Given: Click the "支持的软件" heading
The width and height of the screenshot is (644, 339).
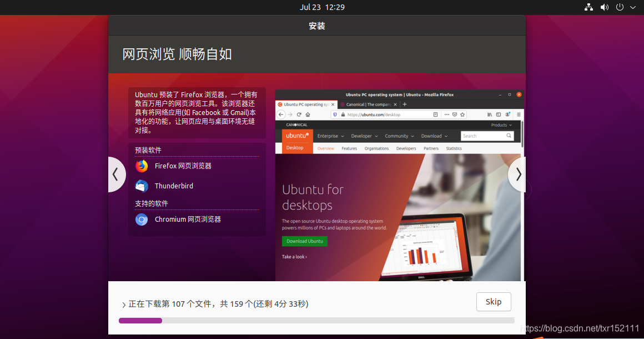Looking at the screenshot, I should pyautogui.click(x=152, y=204).
